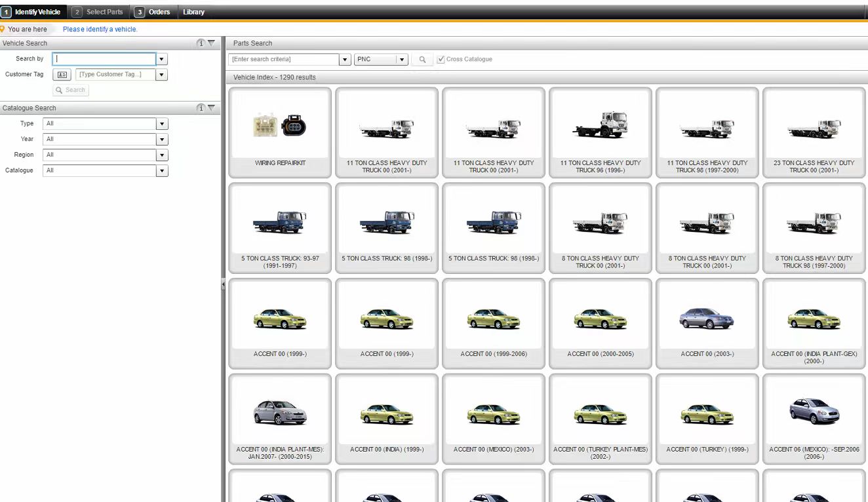Select Accent 00 (2000-2005) thumbnail
The image size is (868, 502).
click(x=601, y=324)
